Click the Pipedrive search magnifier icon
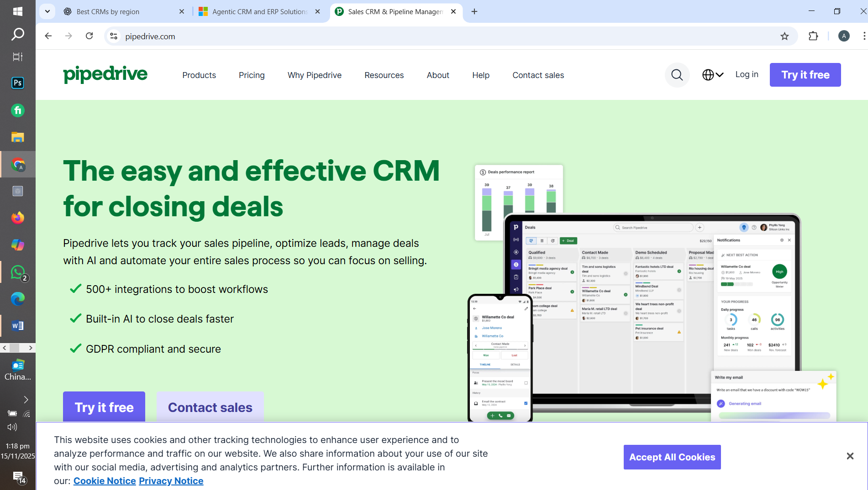The image size is (868, 490). pyautogui.click(x=677, y=75)
